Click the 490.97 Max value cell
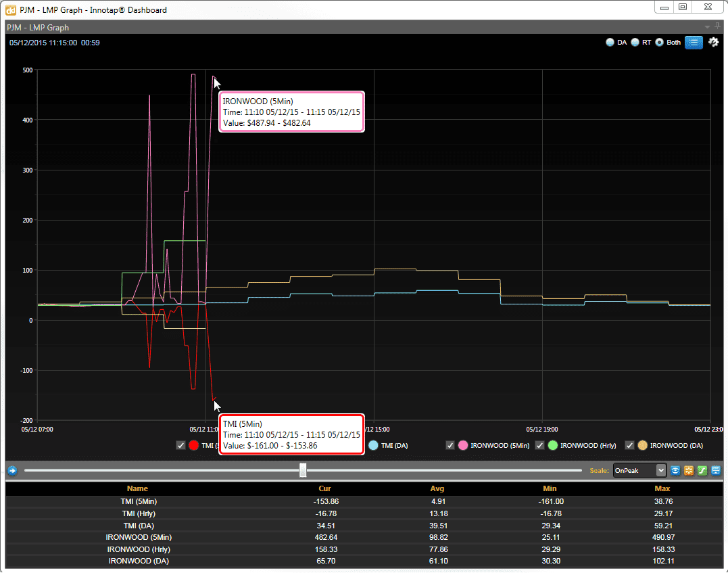 pyautogui.click(x=664, y=537)
